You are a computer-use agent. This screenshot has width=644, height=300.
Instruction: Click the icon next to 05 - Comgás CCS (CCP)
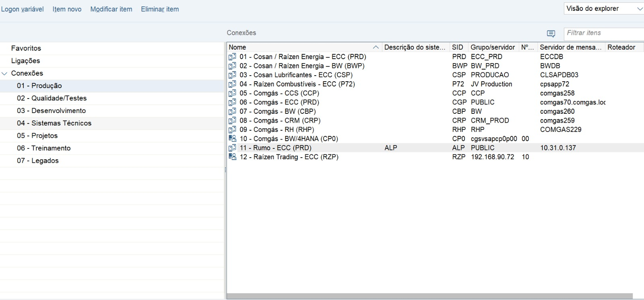[232, 93]
